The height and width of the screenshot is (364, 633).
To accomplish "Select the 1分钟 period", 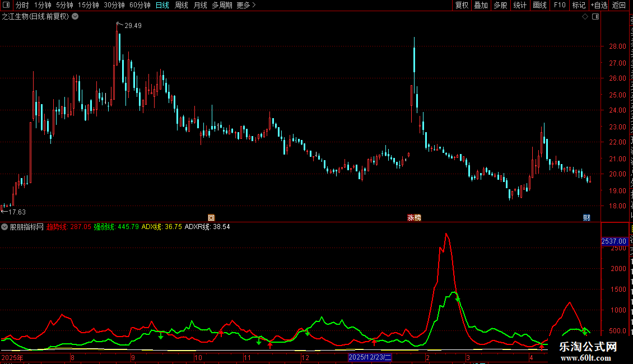I will [43, 5].
